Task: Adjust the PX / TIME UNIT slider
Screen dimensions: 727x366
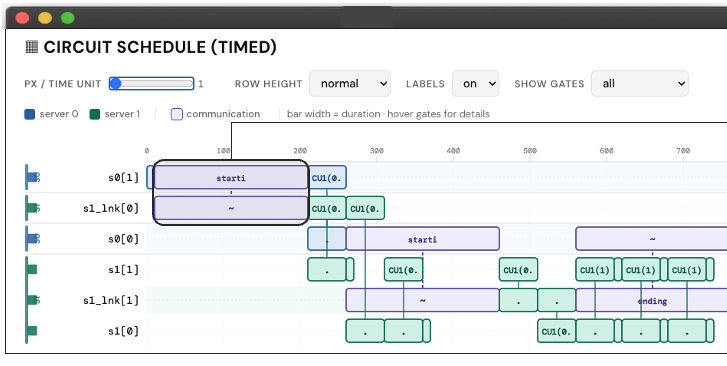Action: pos(152,83)
